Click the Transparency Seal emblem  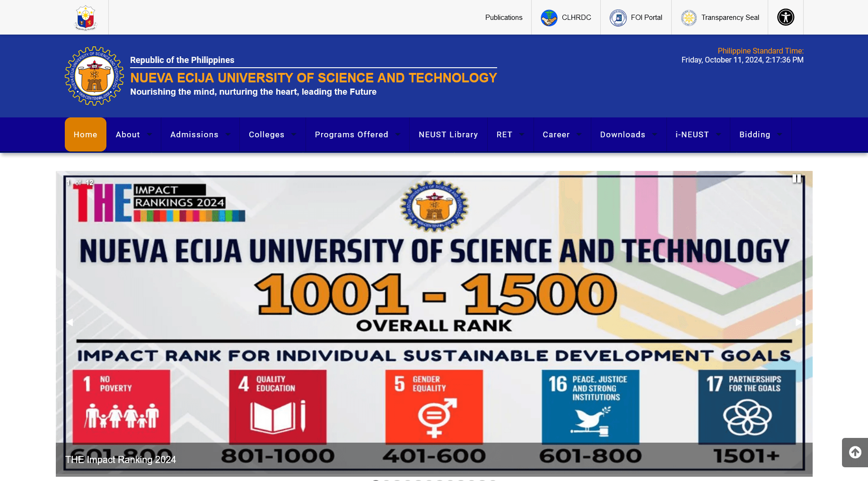[689, 18]
